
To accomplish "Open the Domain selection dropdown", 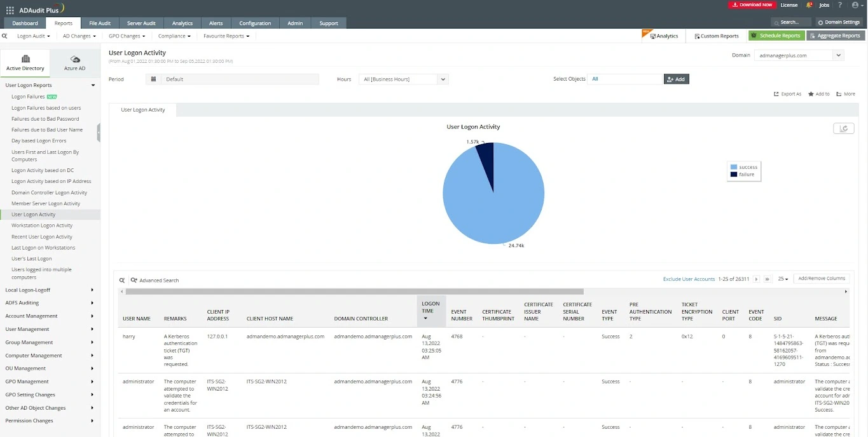I will click(x=799, y=55).
